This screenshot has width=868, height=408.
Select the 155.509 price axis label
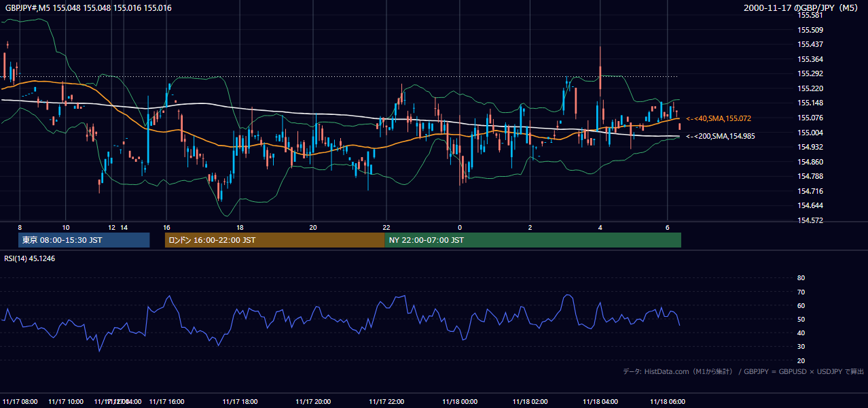tap(810, 30)
